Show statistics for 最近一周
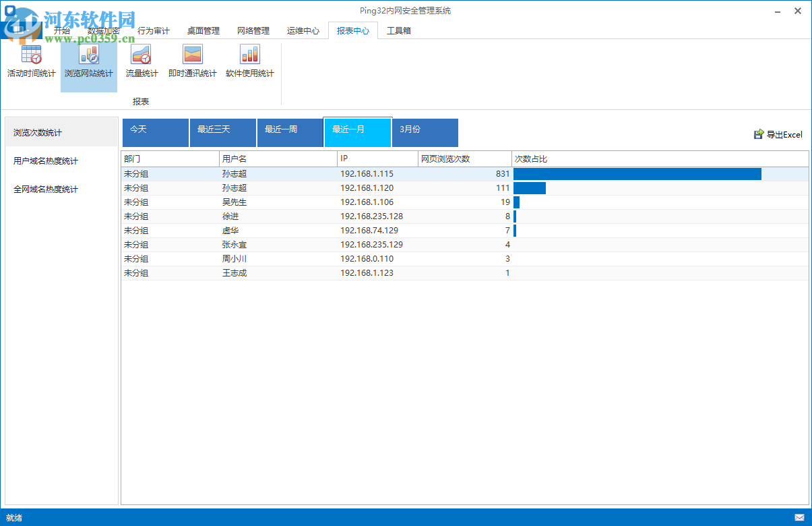Viewport: 812px width, 526px height. (x=290, y=132)
